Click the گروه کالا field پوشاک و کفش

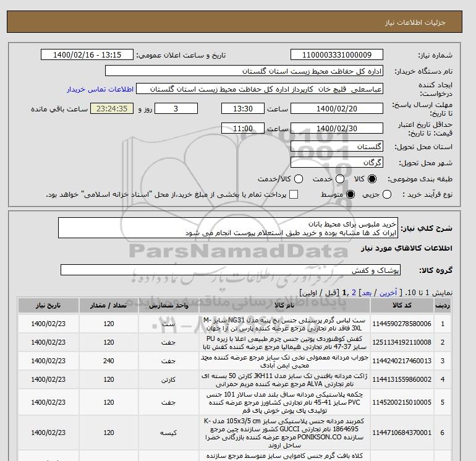coord(231,270)
